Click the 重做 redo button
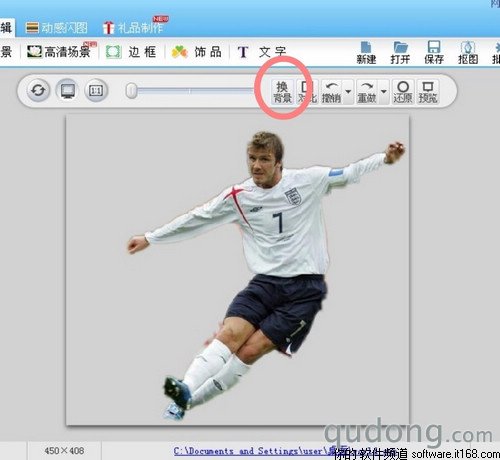The height and width of the screenshot is (460, 500). pos(367,92)
